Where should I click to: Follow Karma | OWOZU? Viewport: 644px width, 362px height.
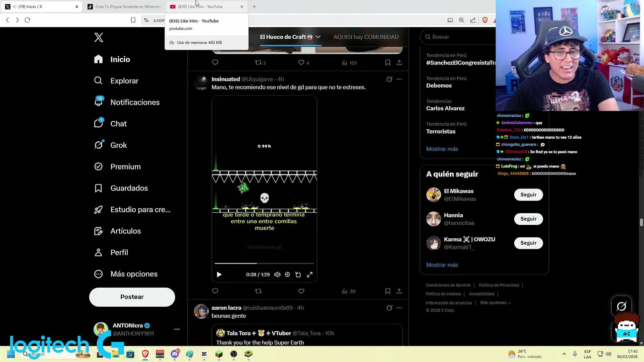(x=528, y=243)
